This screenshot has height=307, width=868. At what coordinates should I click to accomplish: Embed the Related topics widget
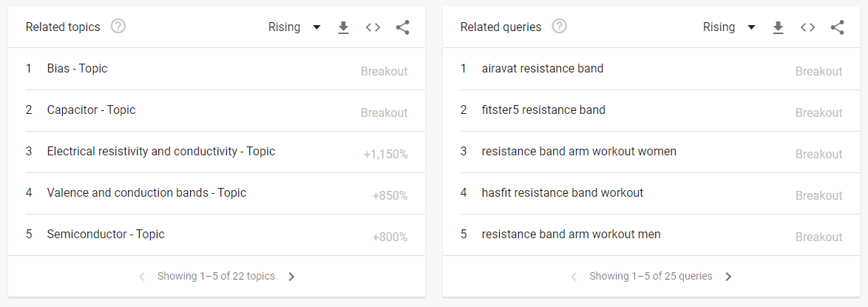tap(373, 27)
